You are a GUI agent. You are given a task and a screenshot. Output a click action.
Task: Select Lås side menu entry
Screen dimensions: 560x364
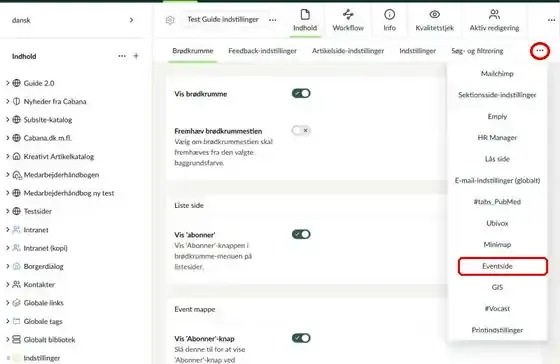497,159
